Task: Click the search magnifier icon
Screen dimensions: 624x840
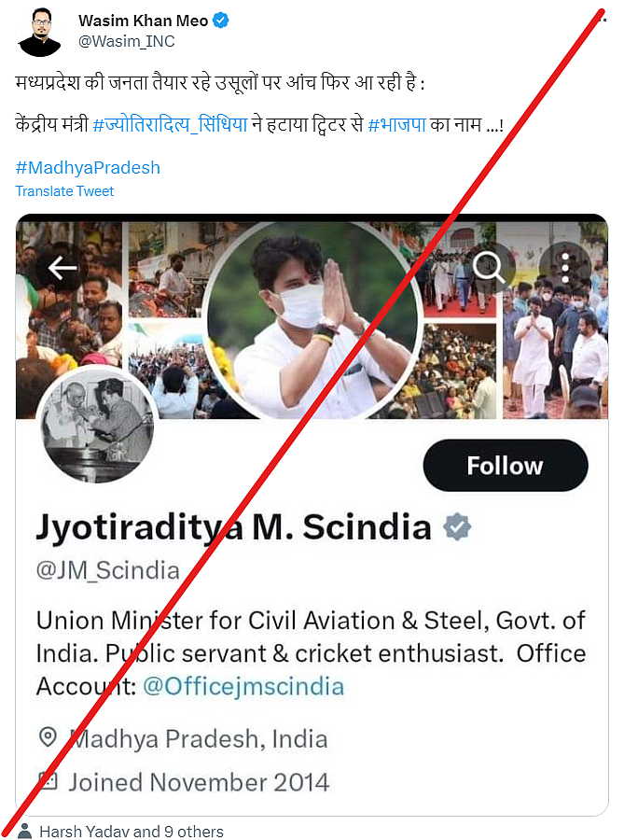Action: tap(488, 268)
